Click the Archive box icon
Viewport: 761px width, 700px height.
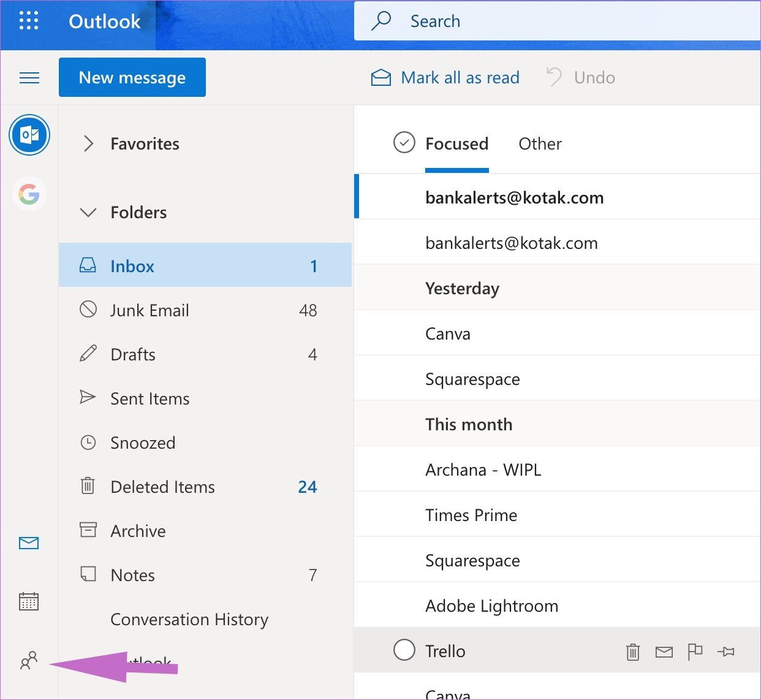(x=88, y=530)
